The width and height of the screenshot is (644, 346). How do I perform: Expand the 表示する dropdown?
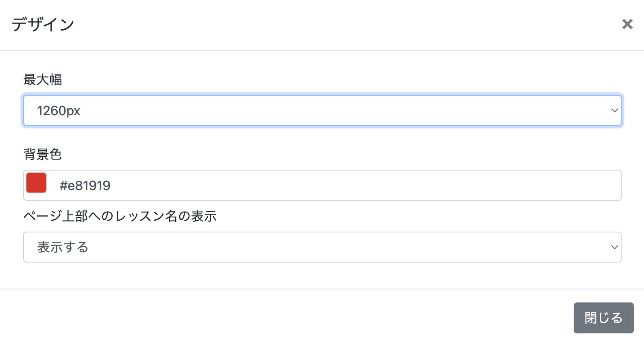click(322, 247)
